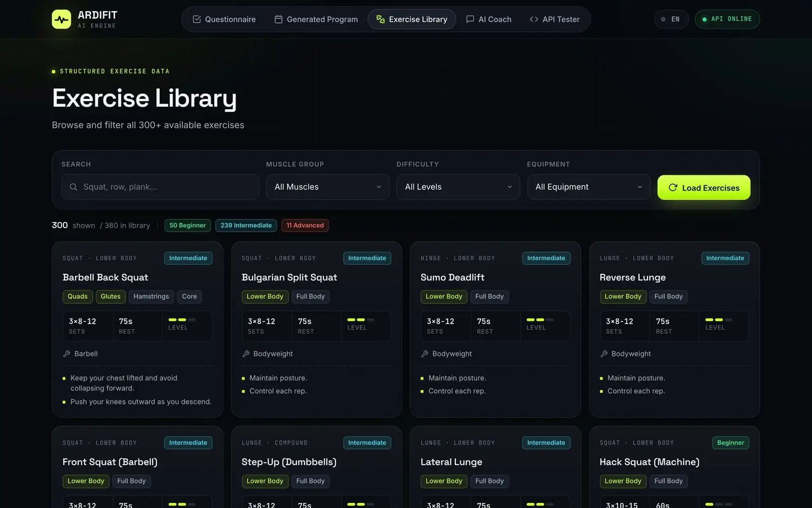The width and height of the screenshot is (812, 508).
Task: Click the chat bubble icon for AI Coach
Action: [470, 19]
